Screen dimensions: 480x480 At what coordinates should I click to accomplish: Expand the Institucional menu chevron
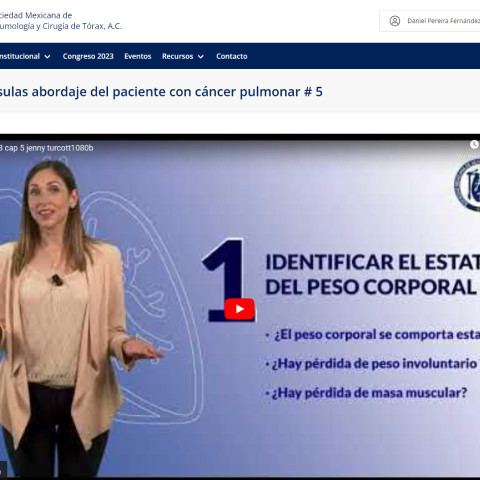48,57
